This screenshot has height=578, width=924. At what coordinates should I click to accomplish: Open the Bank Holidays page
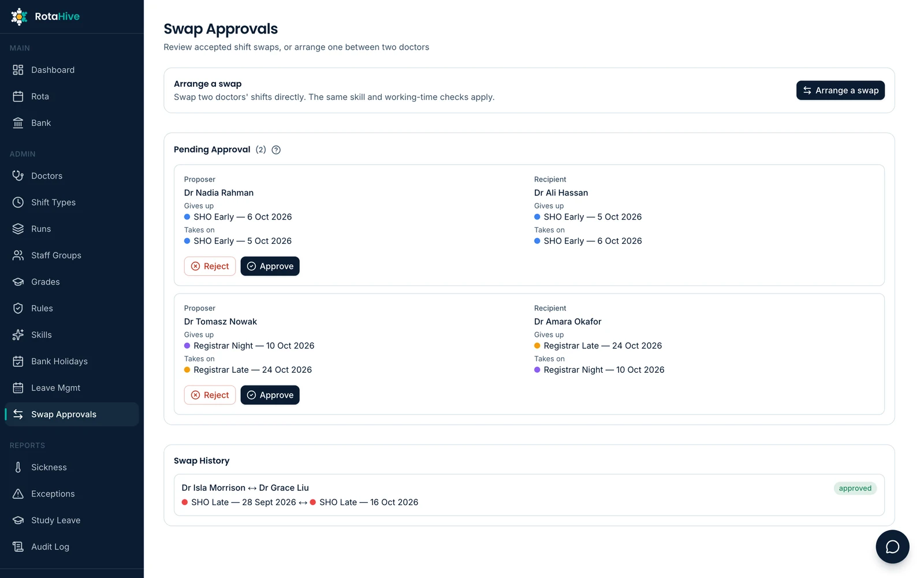tap(72, 361)
